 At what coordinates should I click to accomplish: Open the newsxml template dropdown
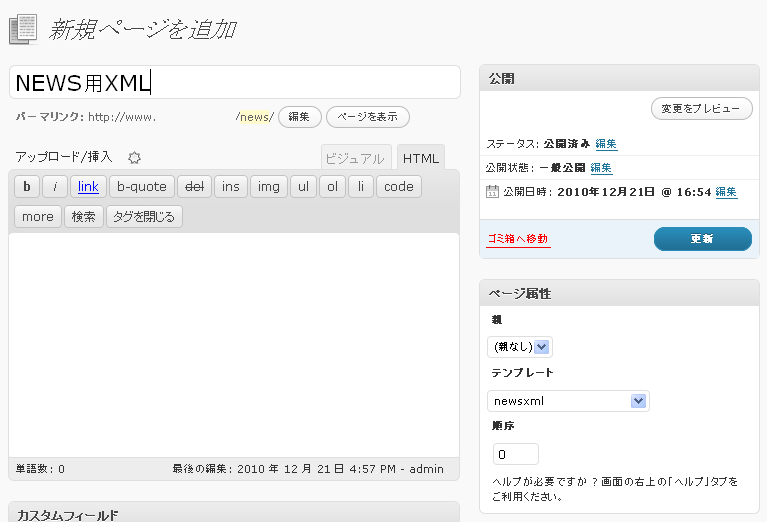click(568, 401)
